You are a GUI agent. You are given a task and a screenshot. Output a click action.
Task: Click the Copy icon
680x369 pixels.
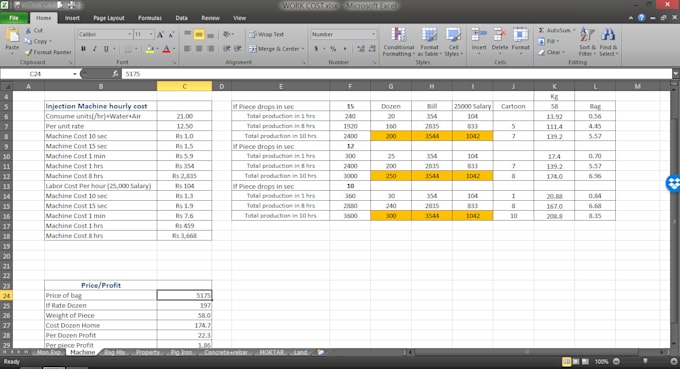(29, 41)
